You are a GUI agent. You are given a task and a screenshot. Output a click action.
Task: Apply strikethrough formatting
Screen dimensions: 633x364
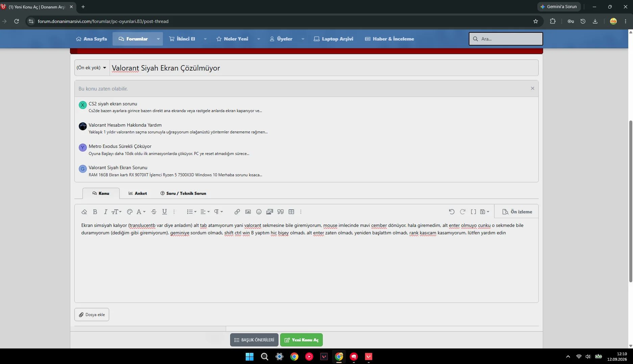point(154,212)
